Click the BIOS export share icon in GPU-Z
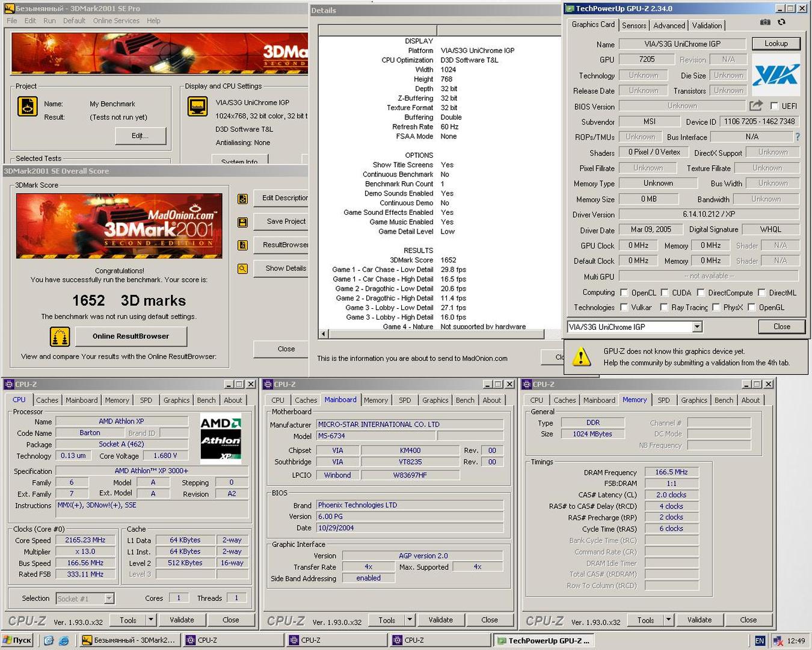 coord(756,105)
